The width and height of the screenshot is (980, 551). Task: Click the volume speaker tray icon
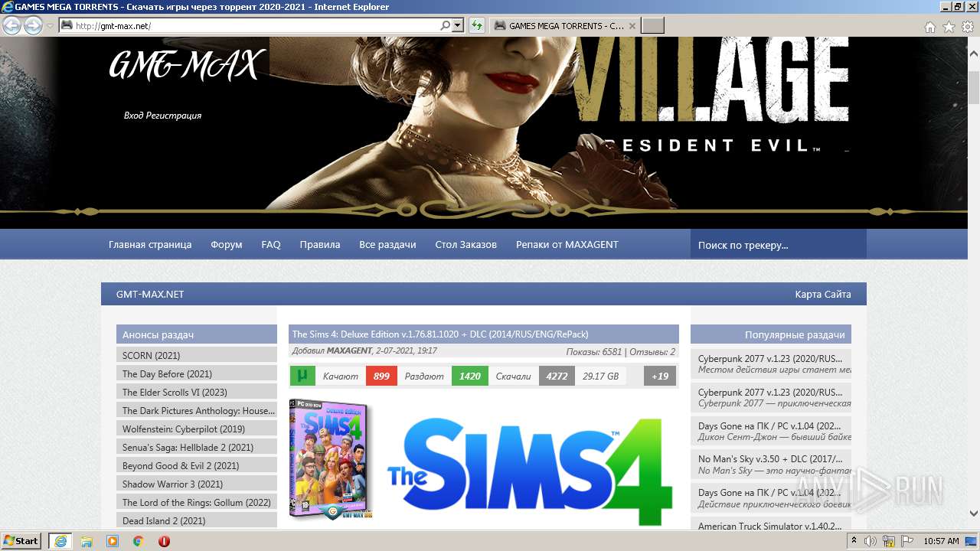pos(871,541)
